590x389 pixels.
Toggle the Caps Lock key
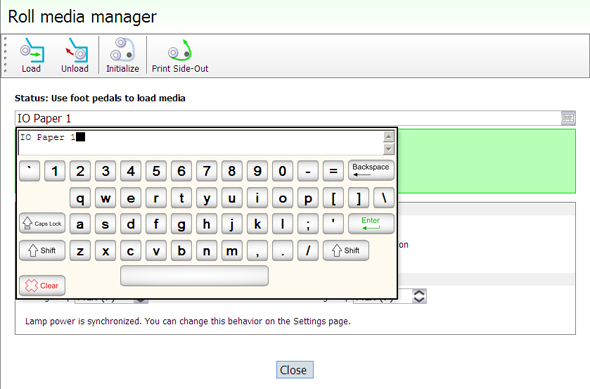(x=42, y=223)
